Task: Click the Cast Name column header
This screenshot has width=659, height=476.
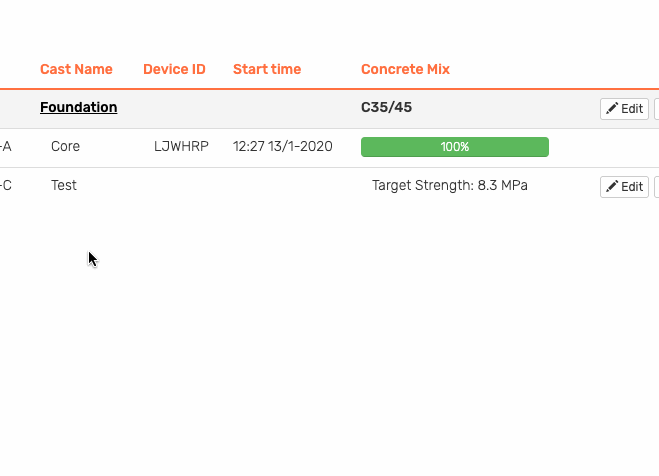Action: click(x=76, y=69)
